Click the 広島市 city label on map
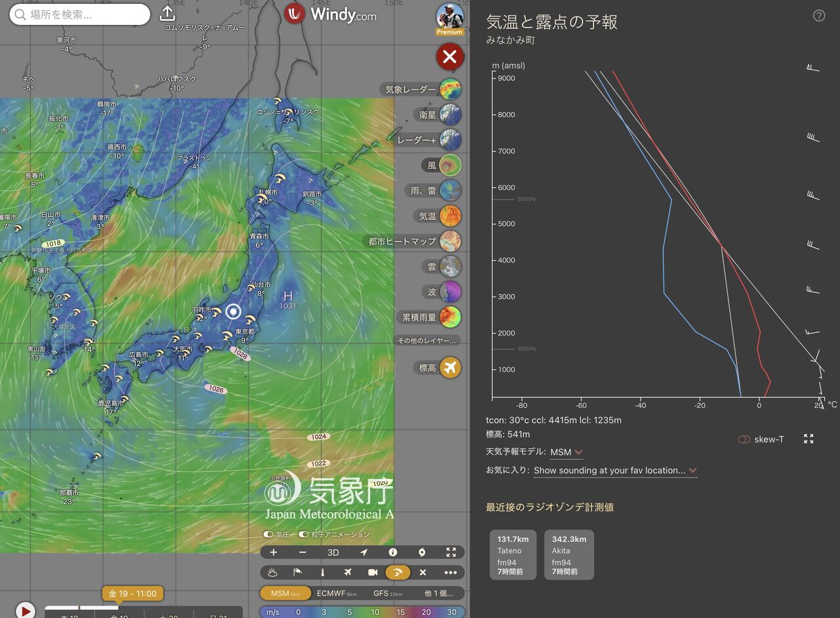Viewport: 840px width, 618px height. (x=138, y=355)
